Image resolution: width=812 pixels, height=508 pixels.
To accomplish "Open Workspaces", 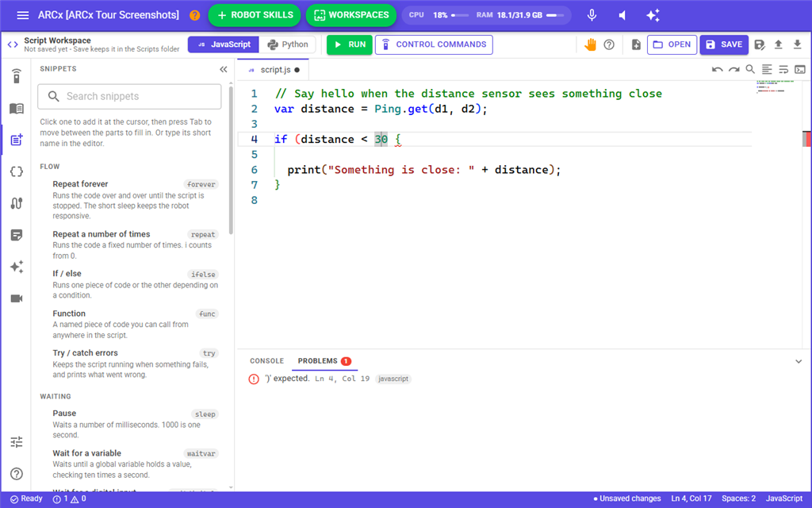I will 351,15.
